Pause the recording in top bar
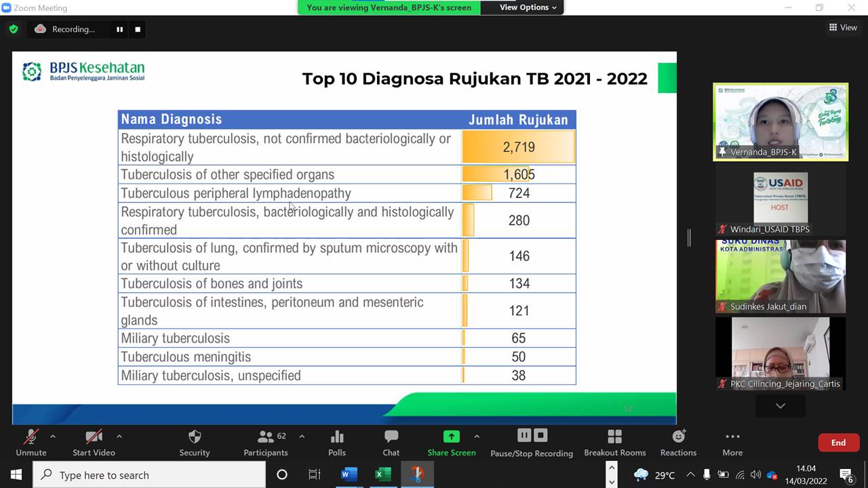This screenshot has width=868, height=488. click(x=119, y=29)
